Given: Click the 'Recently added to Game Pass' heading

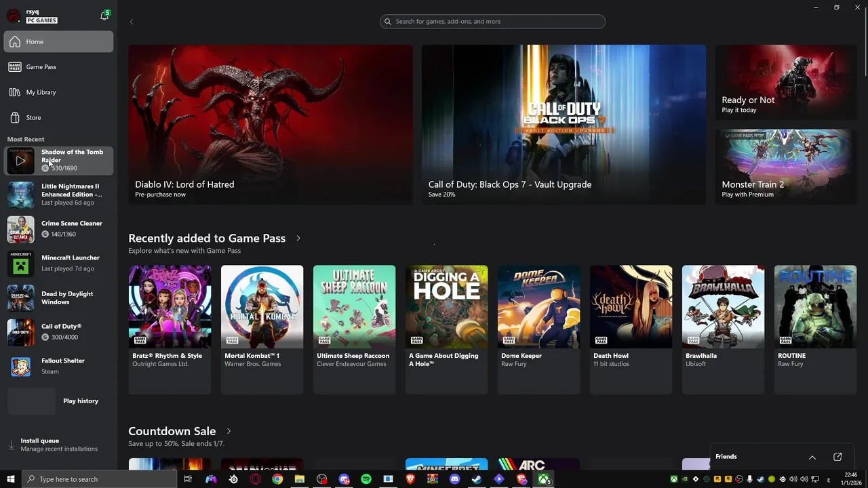Looking at the screenshot, I should pyautogui.click(x=207, y=239).
